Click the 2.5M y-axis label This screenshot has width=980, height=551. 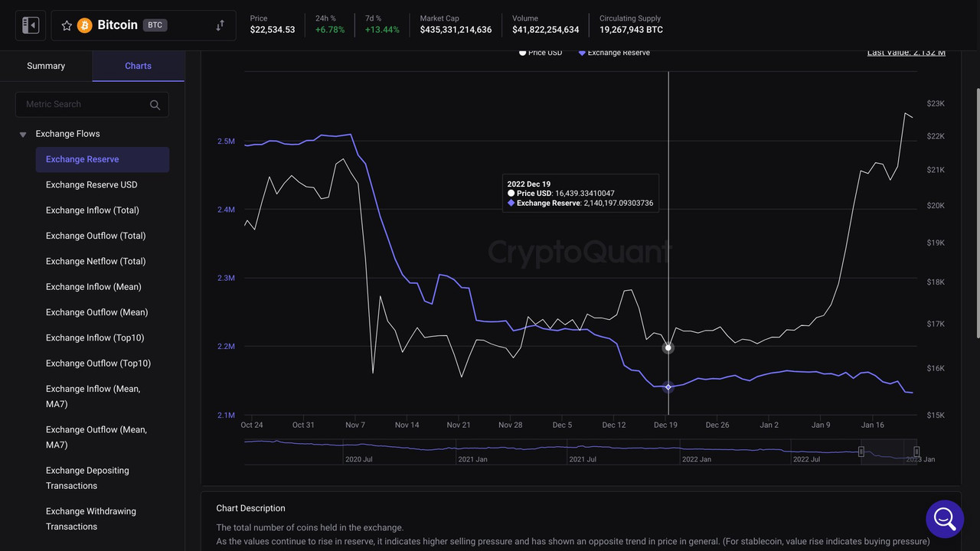[x=226, y=142]
